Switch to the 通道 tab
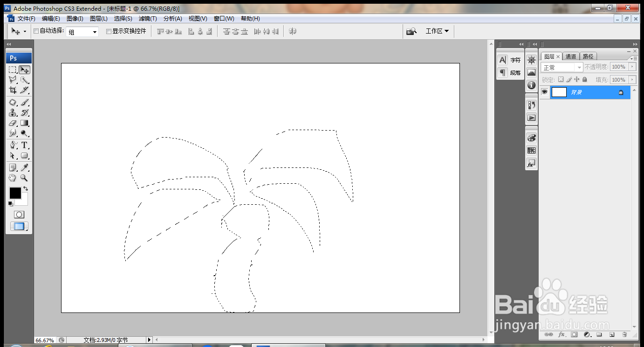Viewport: 644px width, 347px height. (x=571, y=56)
